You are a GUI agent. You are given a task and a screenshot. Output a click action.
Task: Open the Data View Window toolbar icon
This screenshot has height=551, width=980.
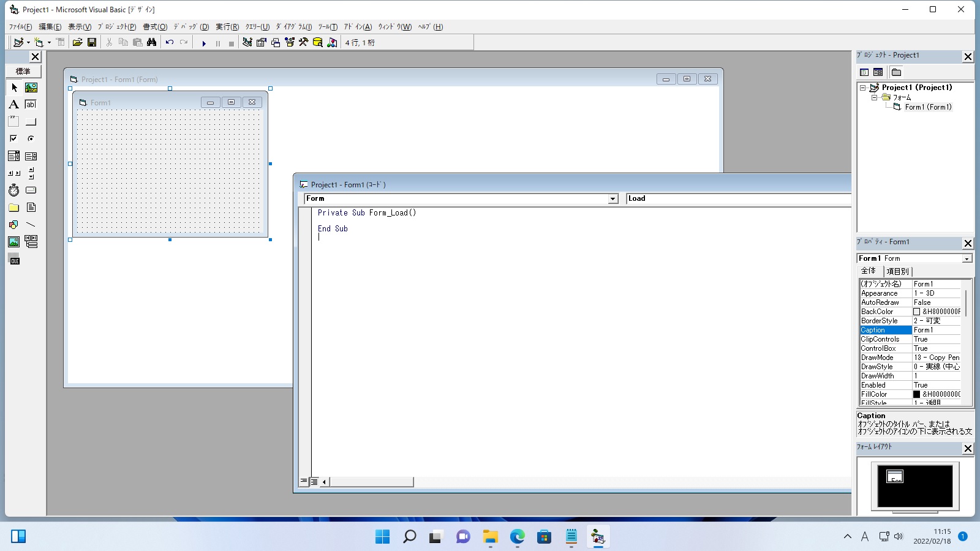coord(318,42)
